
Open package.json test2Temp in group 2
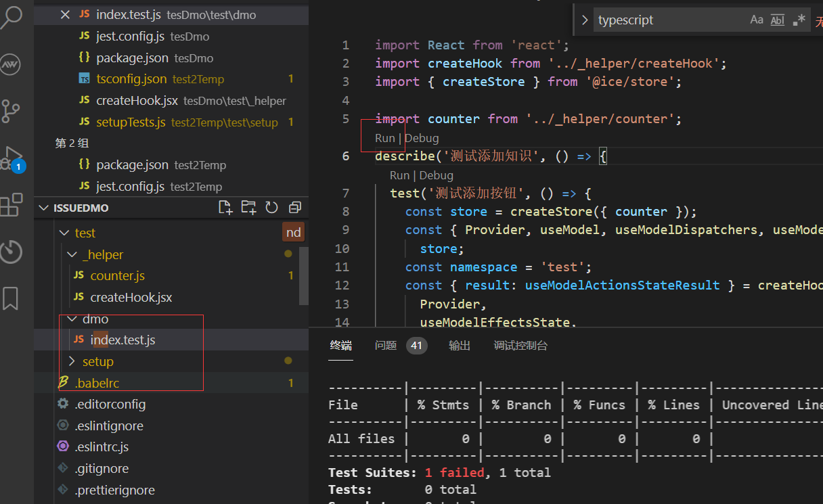(x=171, y=164)
